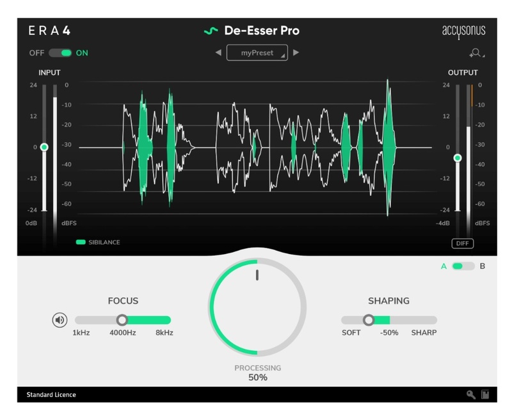
Task: Click the 1kHz label
Action: [81, 333]
